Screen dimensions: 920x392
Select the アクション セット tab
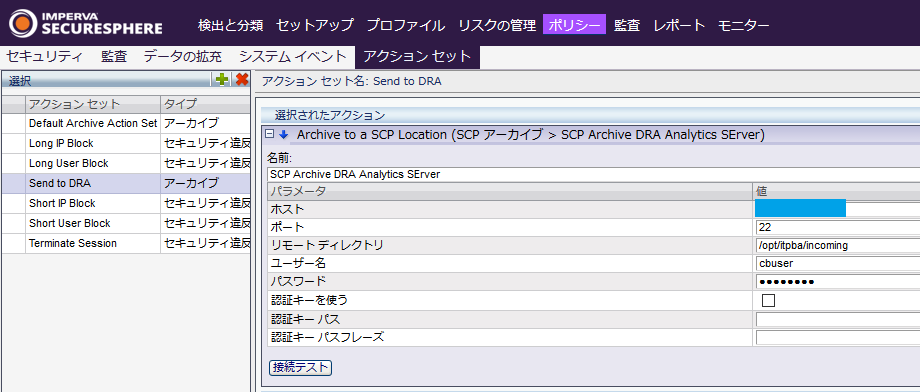click(x=417, y=57)
